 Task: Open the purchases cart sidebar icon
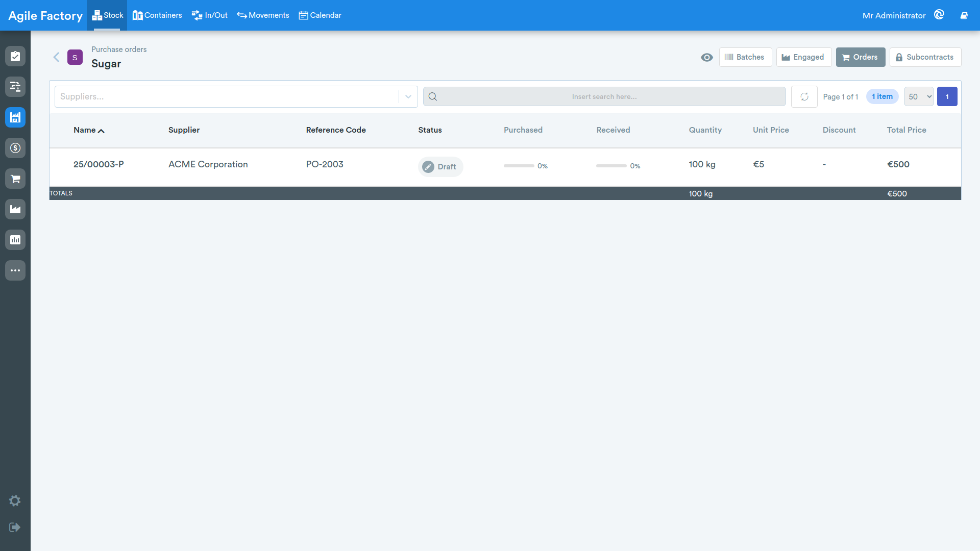pos(15,179)
